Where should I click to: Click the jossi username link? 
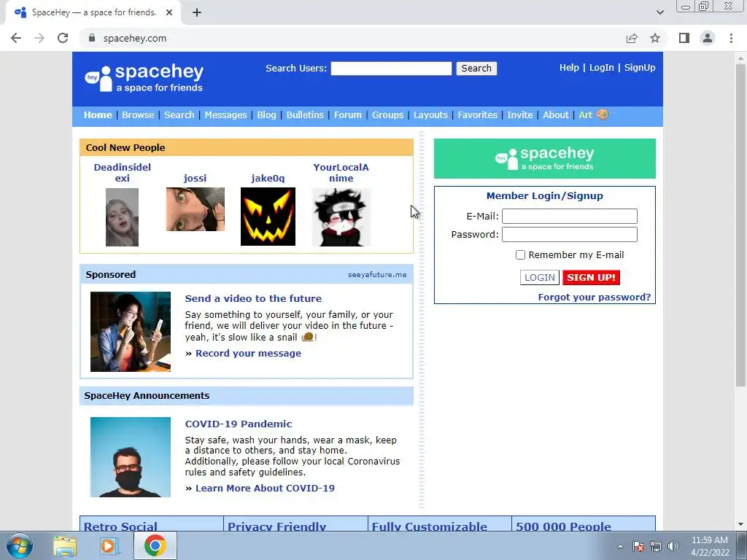[196, 178]
